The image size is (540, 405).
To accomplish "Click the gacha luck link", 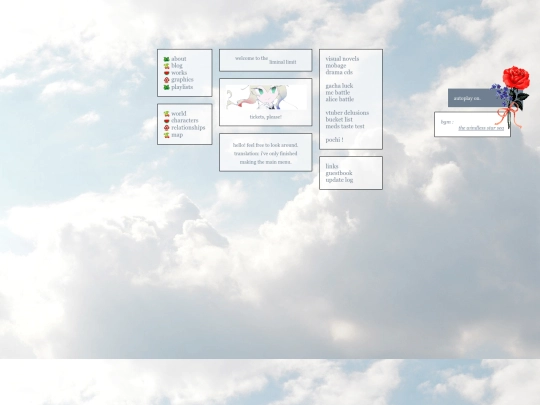I will coord(339,86).
